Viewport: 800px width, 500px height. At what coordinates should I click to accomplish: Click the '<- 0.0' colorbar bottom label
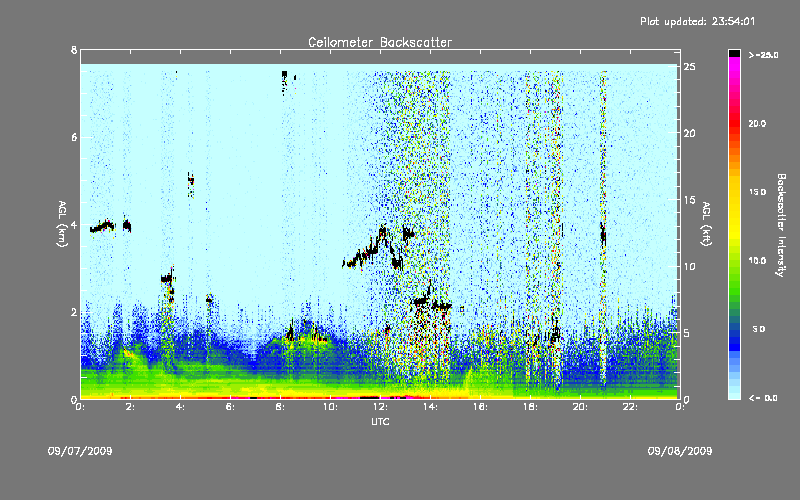click(x=763, y=398)
